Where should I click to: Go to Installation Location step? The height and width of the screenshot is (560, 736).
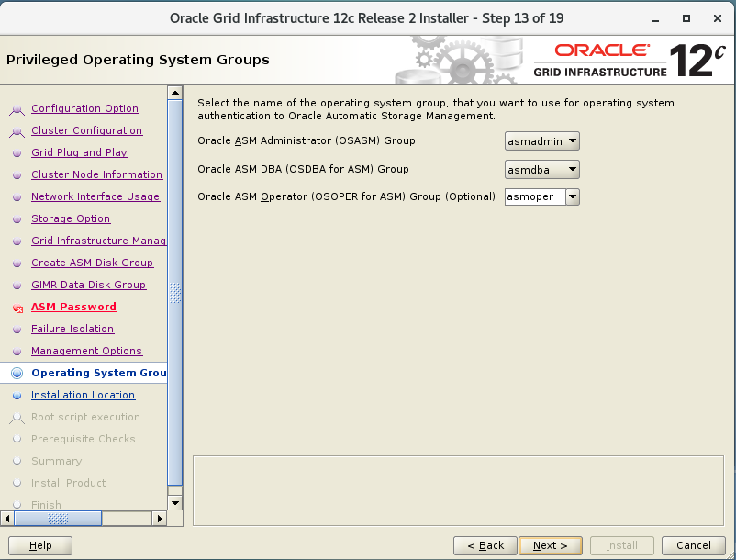pos(84,396)
